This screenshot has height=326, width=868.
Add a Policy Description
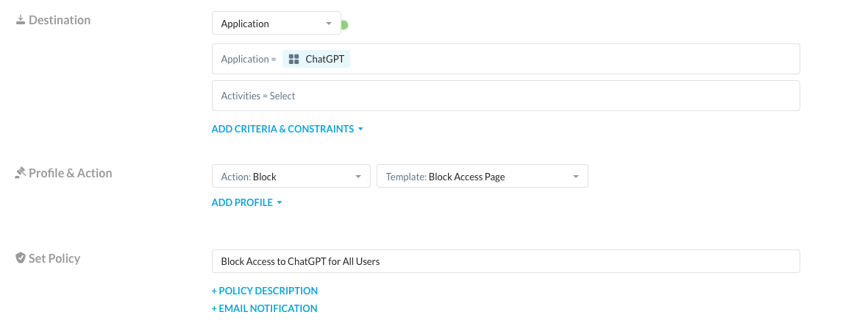265,291
